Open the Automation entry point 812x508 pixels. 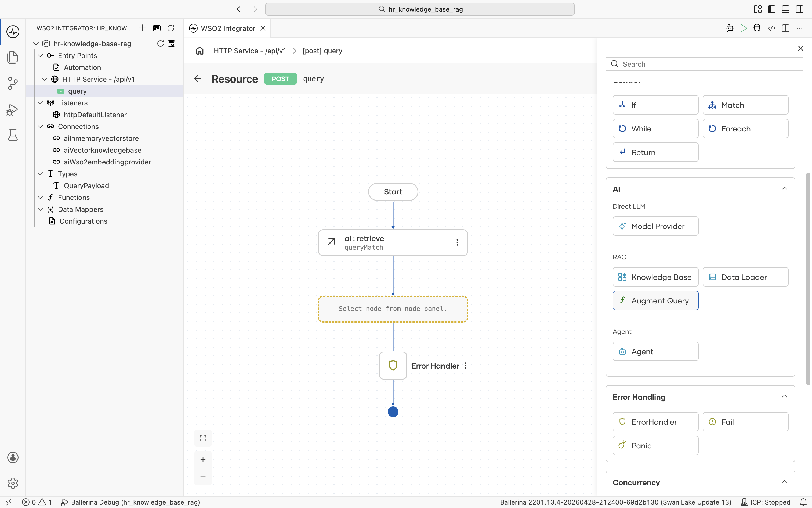click(x=105, y=67)
